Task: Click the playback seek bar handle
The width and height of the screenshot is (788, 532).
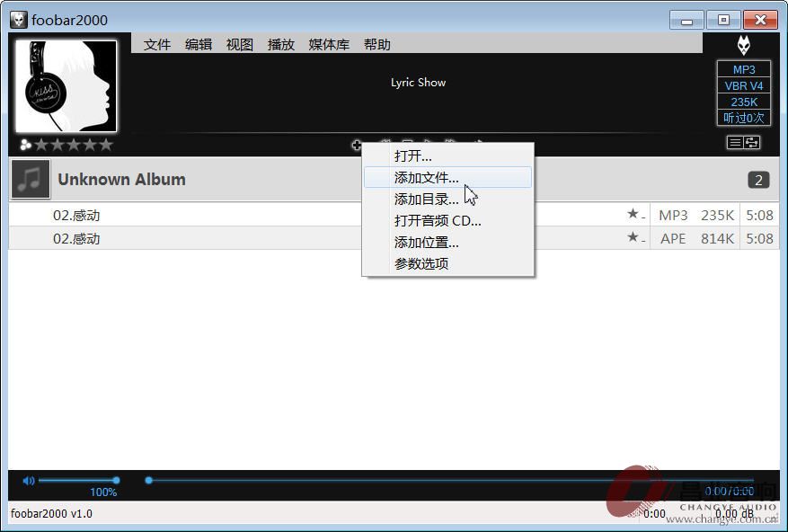Action: (x=149, y=480)
